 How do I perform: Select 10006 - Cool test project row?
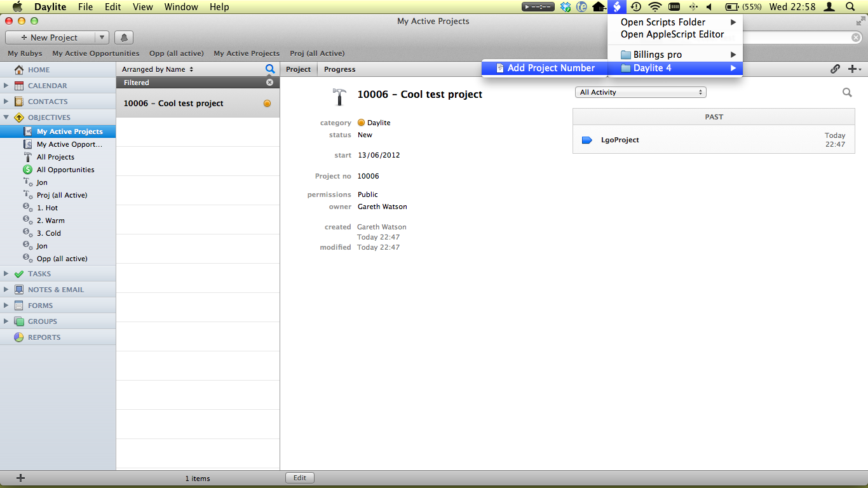click(x=198, y=103)
